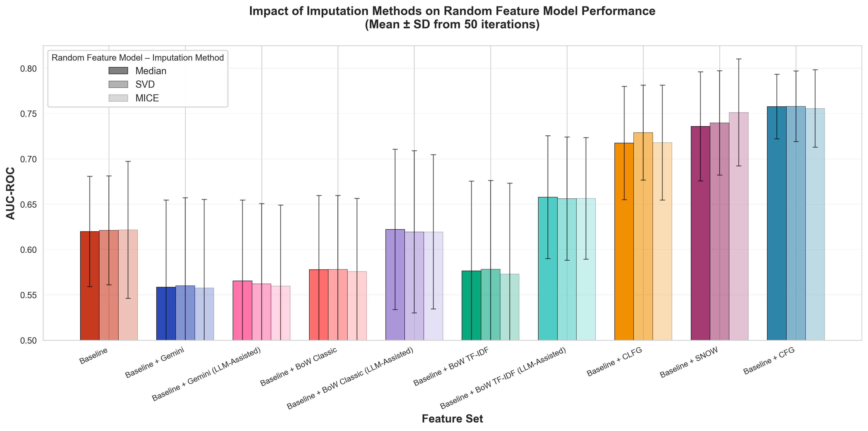Click the MICE legend color swatch

[x=118, y=98]
